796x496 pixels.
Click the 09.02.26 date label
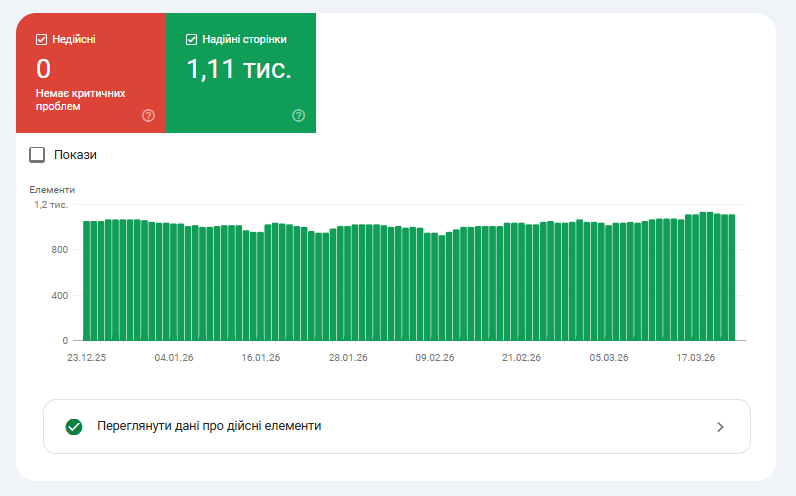(435, 358)
